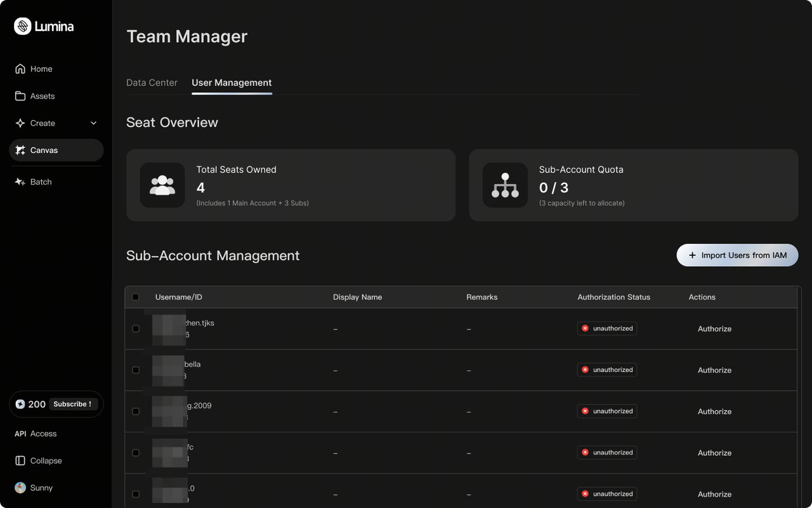
Task: Click red X icon in fc row
Action: click(585, 452)
